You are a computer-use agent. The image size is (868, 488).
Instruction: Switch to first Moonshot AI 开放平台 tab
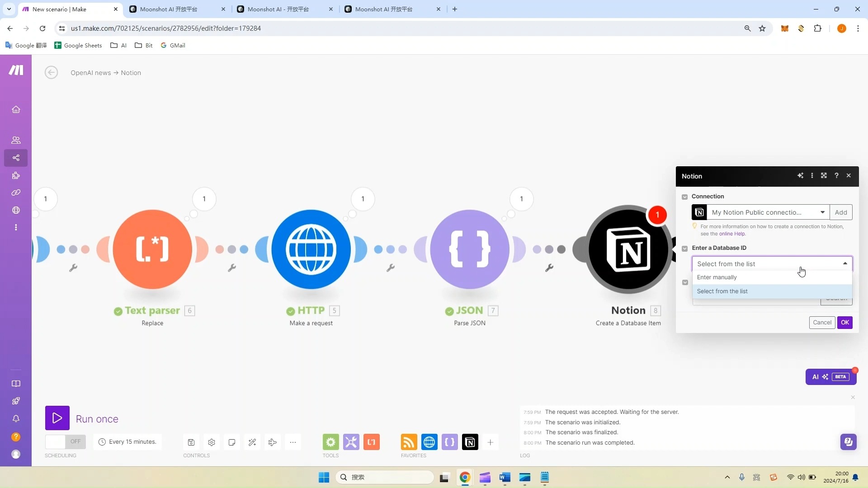177,9
